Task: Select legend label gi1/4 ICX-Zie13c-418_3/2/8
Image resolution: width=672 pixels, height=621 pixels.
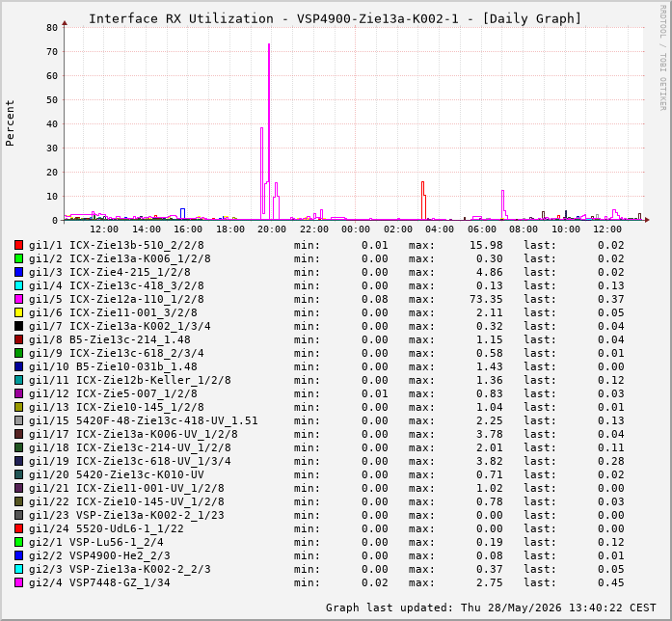Action: [117, 285]
